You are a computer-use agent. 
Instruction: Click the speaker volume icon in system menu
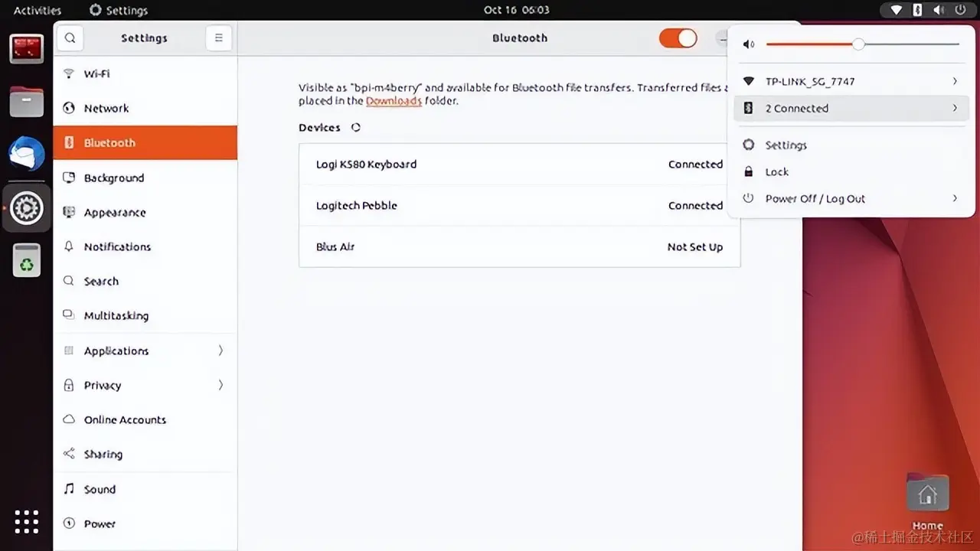pos(749,44)
